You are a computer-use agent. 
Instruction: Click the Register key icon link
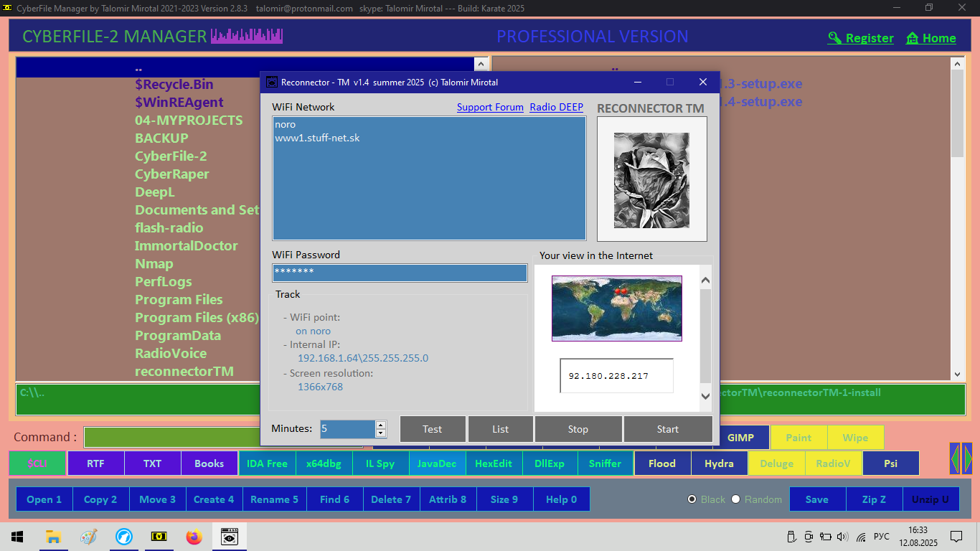835,38
